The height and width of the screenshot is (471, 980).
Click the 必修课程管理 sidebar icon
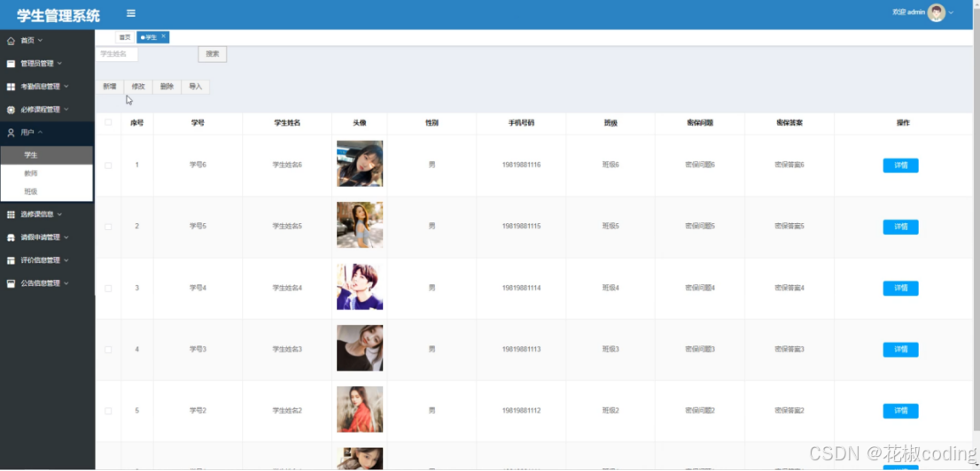(11, 110)
